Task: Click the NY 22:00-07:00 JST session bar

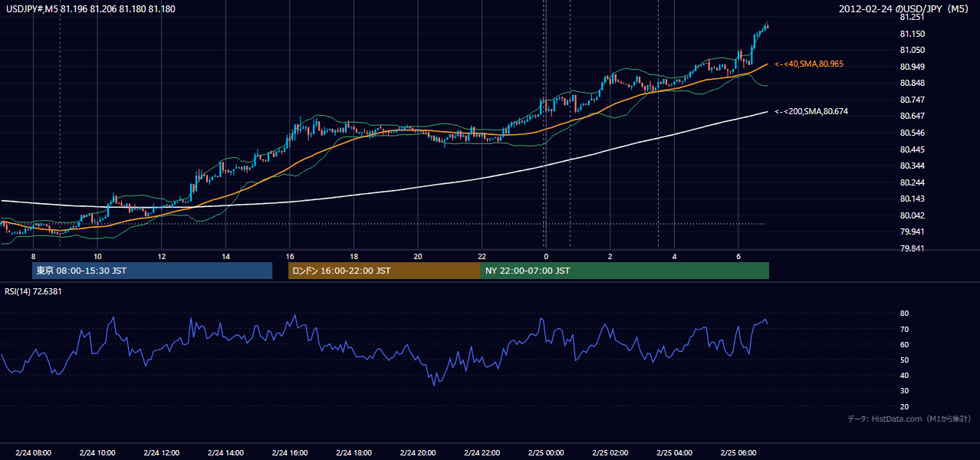Action: click(625, 271)
